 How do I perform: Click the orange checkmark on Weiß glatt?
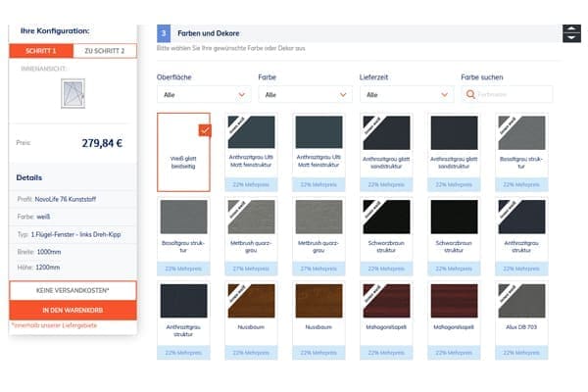point(203,129)
